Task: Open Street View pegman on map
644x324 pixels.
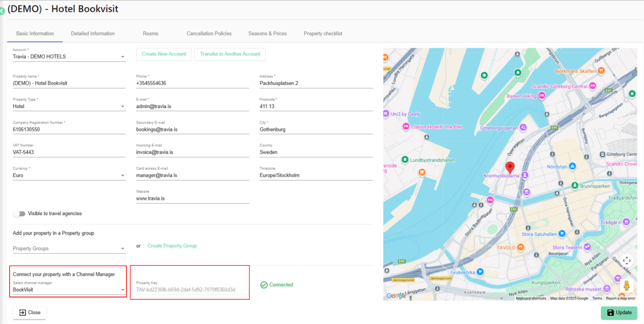Action: click(x=627, y=286)
